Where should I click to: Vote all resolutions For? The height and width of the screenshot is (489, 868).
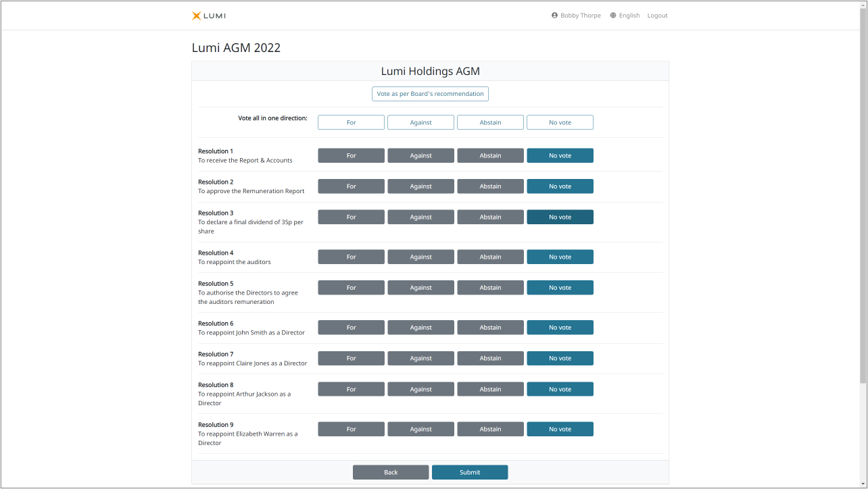351,122
